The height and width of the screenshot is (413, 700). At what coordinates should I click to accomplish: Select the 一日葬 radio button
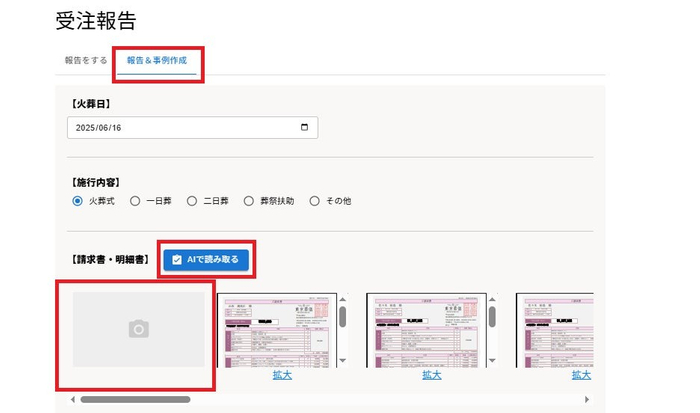point(135,201)
